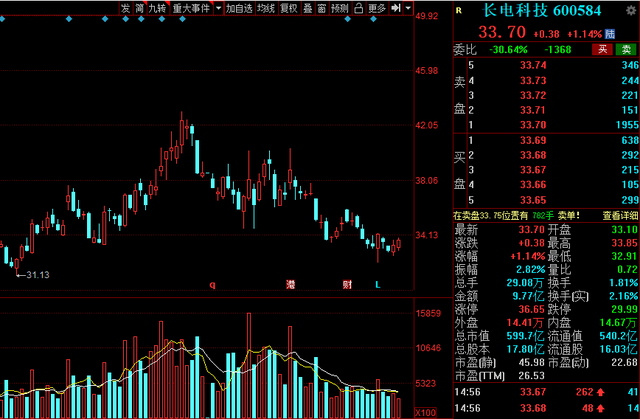Click the 跌停 value 29.99
640x419 pixels.
coord(624,309)
